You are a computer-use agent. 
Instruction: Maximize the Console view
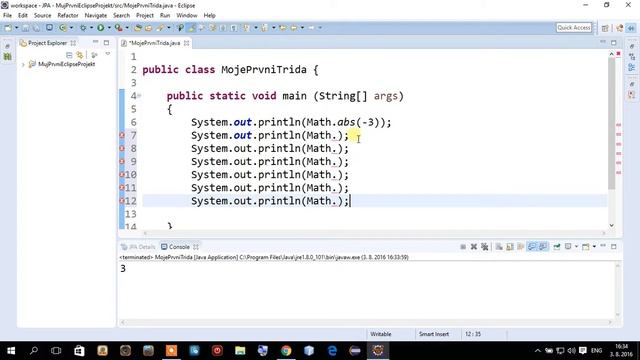613,247
